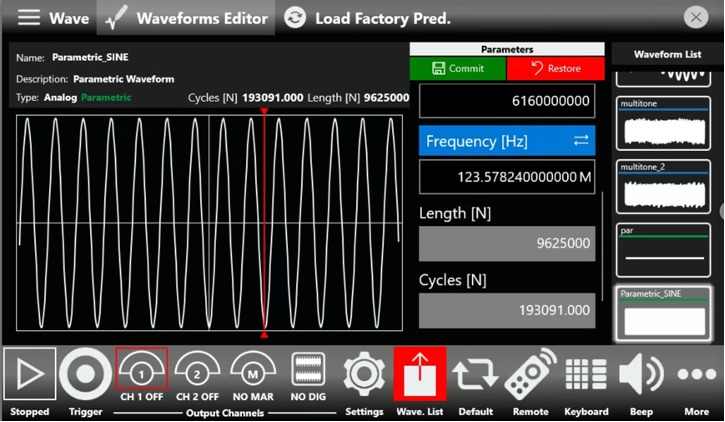Image resolution: width=725 pixels, height=422 pixels.
Task: Toggle CH 1 output channel on
Action: click(141, 373)
